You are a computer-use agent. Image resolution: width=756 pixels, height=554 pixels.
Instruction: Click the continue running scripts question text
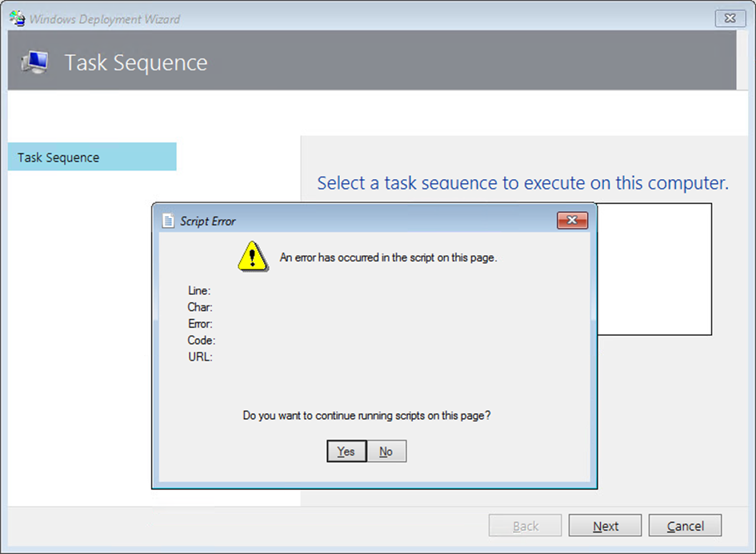pyautogui.click(x=367, y=415)
